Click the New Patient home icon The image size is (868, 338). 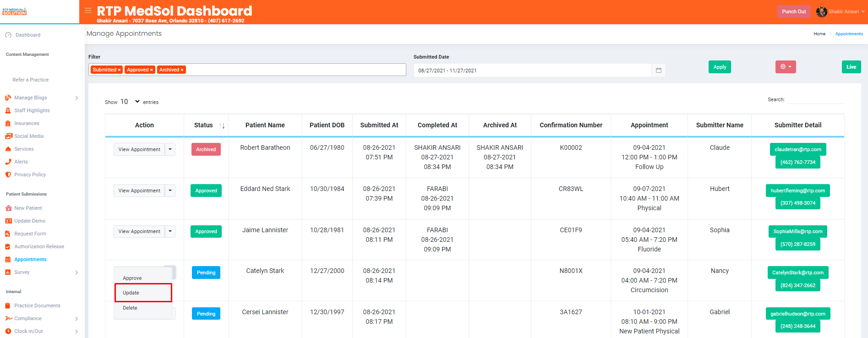pyautogui.click(x=8, y=208)
